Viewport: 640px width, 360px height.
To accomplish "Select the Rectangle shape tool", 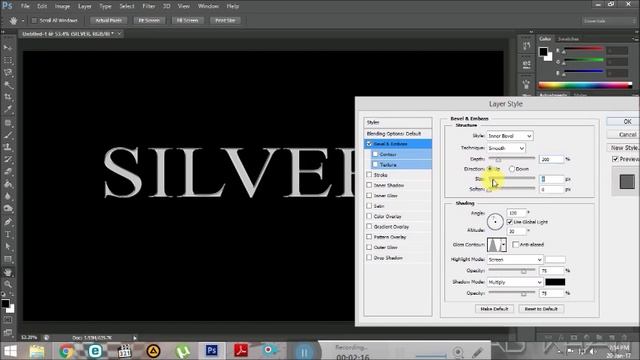I will tap(8, 259).
